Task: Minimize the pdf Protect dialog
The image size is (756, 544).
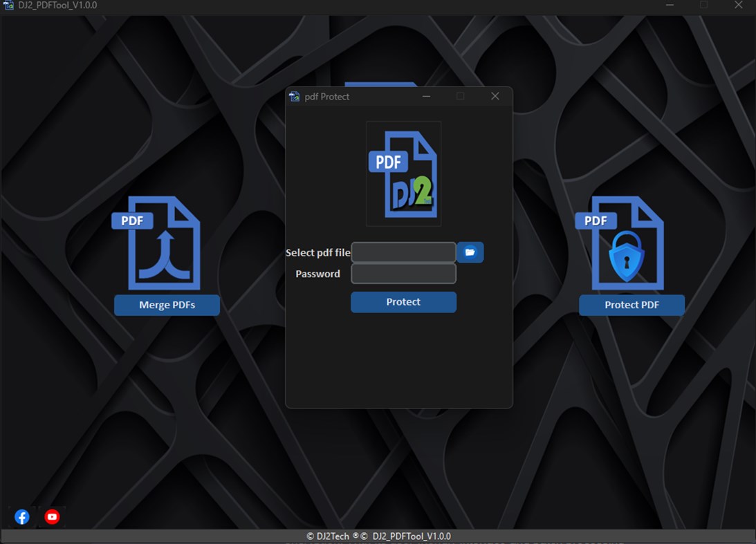Action: click(x=426, y=96)
